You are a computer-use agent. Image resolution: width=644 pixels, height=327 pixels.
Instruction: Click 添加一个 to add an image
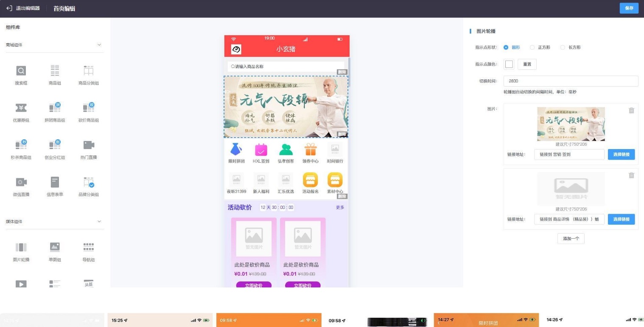pos(571,239)
